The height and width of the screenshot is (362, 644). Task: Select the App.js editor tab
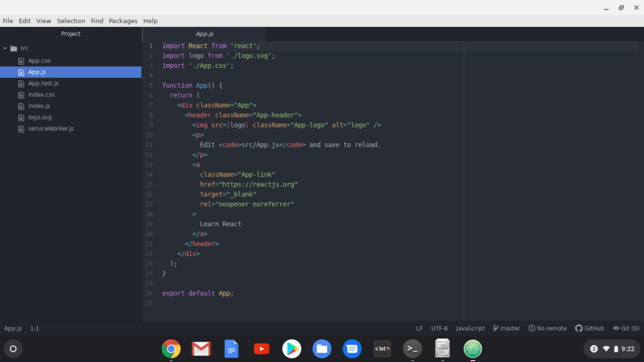point(204,34)
